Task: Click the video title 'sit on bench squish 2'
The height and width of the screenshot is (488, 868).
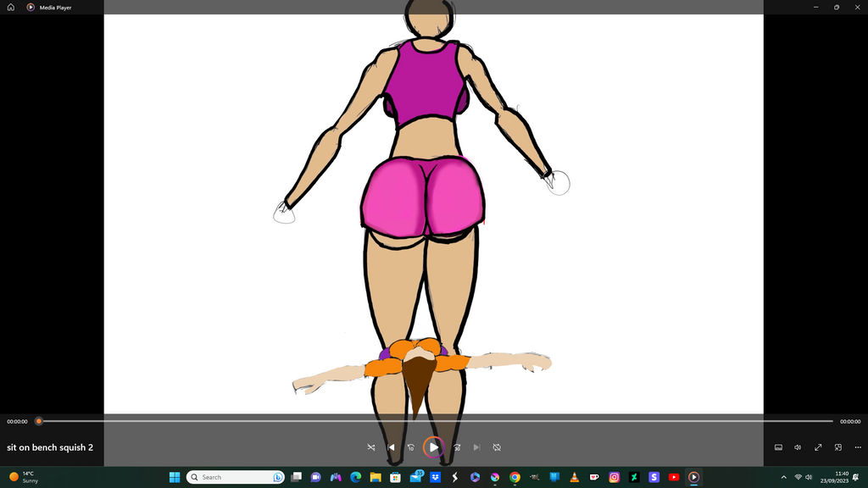Action: point(50,447)
